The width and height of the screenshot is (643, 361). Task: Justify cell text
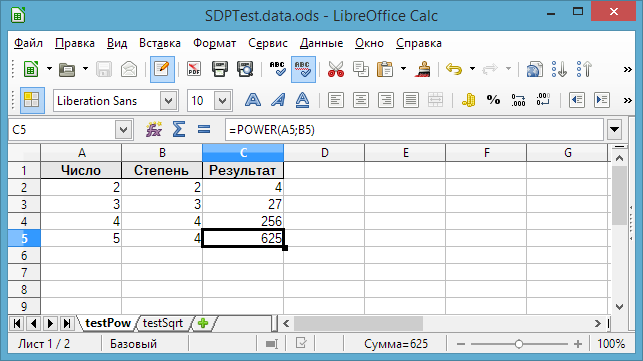pyautogui.click(x=411, y=100)
